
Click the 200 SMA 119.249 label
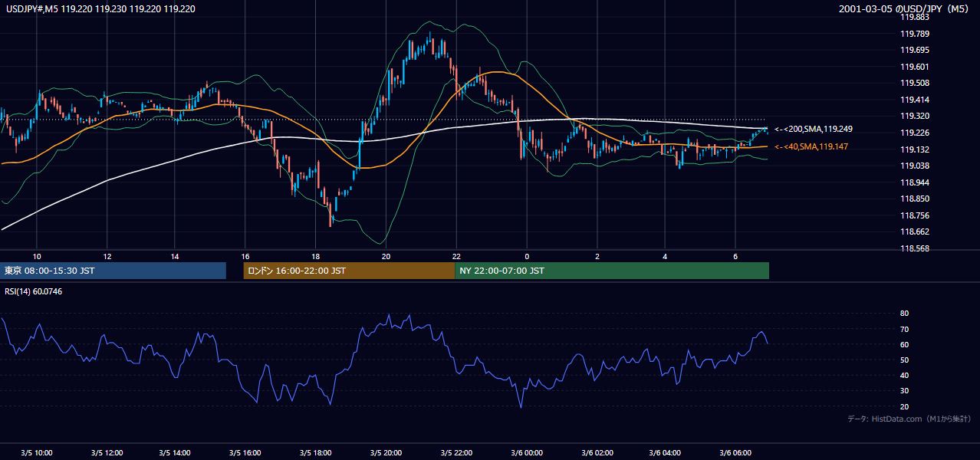pyautogui.click(x=813, y=129)
